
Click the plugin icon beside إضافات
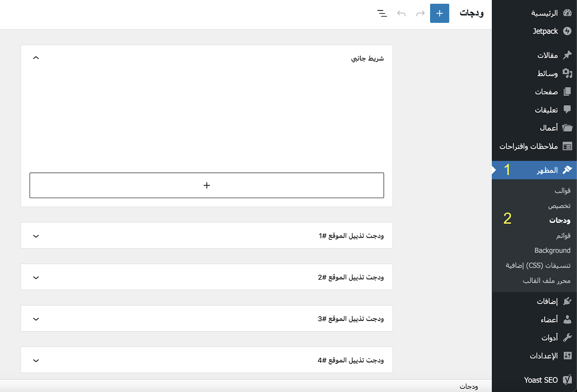pyautogui.click(x=567, y=301)
